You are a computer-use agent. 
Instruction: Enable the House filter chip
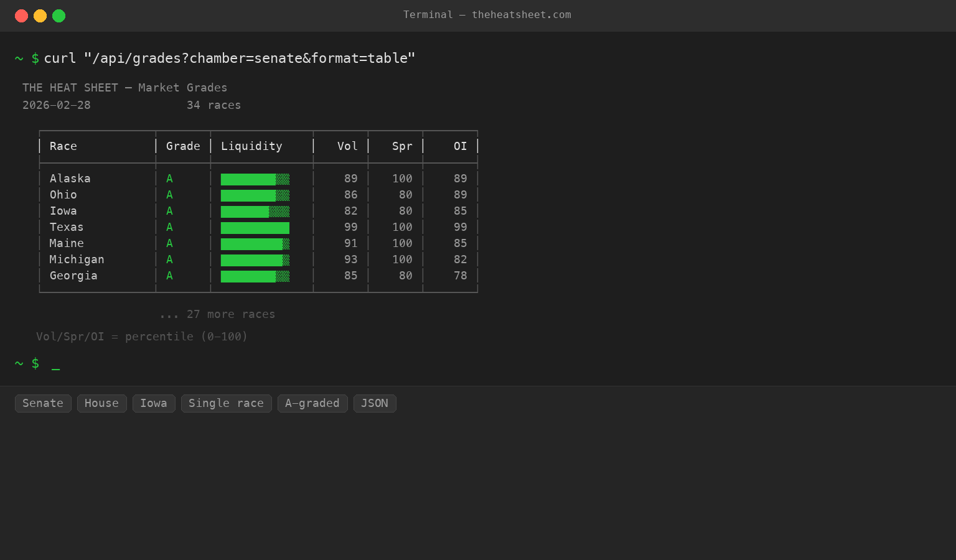pyautogui.click(x=101, y=403)
